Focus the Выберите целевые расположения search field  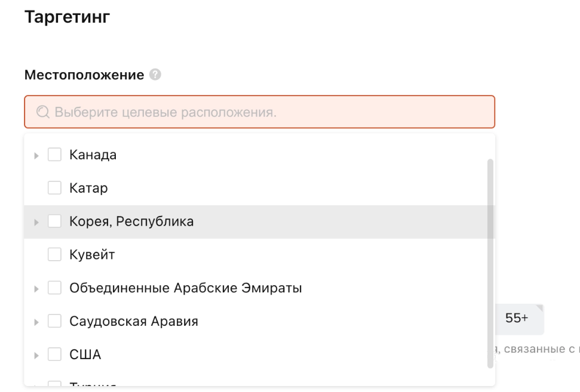(260, 112)
